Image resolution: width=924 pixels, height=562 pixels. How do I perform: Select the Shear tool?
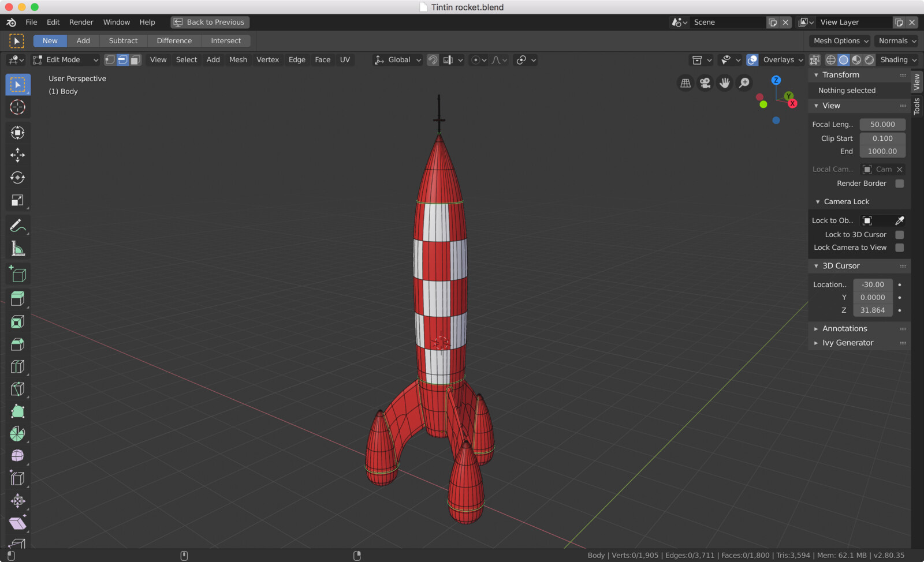18,523
